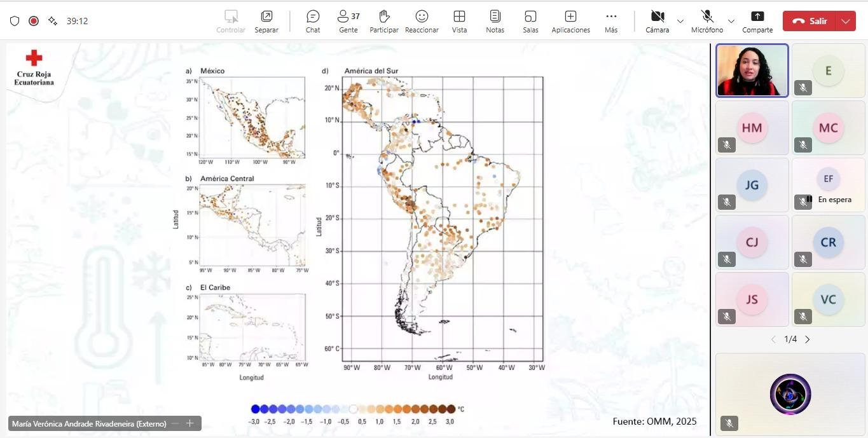Leave the meeting with Salir
868x438 pixels.
810,21
